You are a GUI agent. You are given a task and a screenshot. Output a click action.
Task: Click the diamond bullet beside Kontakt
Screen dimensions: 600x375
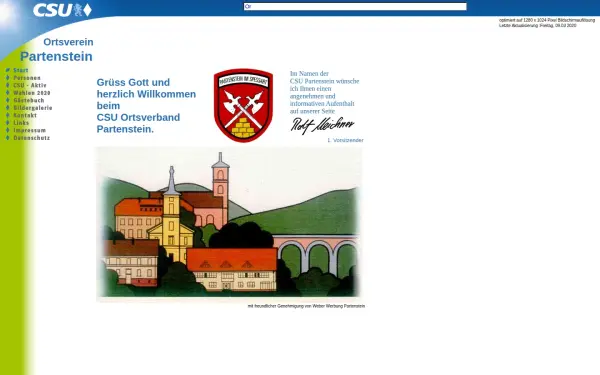(x=8, y=115)
